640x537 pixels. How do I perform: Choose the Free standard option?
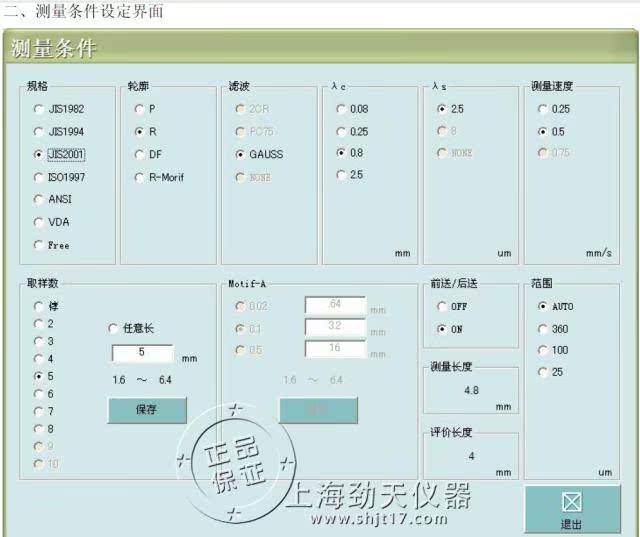pos(39,245)
